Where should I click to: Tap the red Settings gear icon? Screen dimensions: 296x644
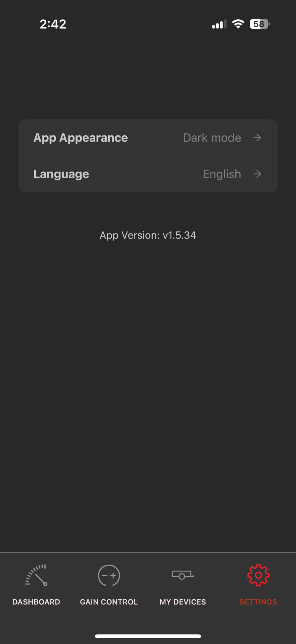pyautogui.click(x=258, y=575)
